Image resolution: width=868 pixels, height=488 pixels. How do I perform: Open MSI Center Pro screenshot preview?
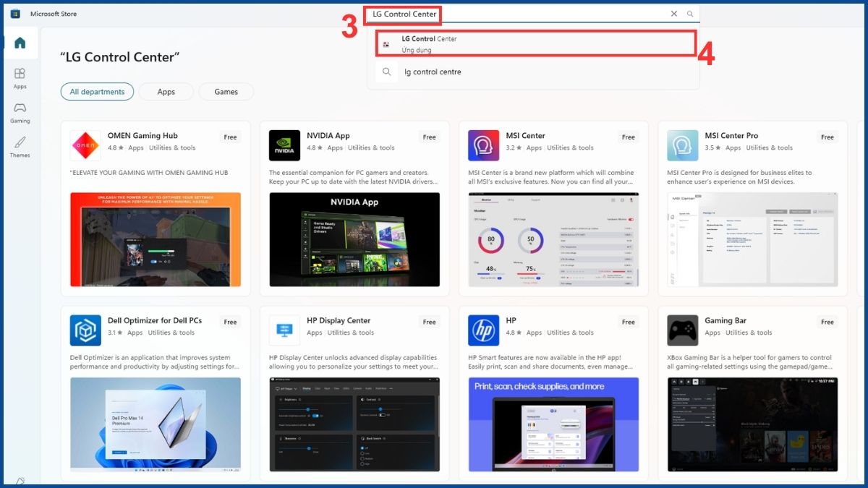pos(752,239)
